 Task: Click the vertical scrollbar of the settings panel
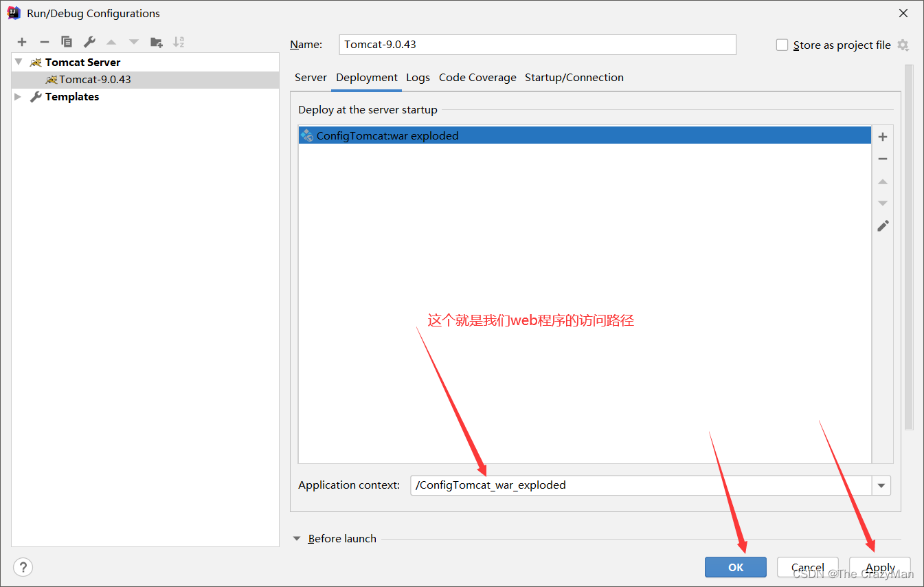[x=909, y=247]
